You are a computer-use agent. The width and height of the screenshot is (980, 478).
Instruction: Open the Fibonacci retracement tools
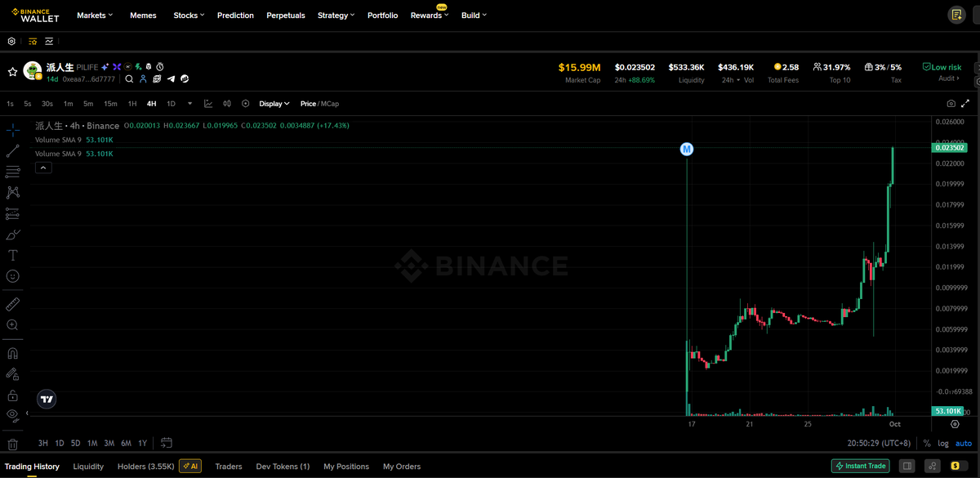coord(12,172)
